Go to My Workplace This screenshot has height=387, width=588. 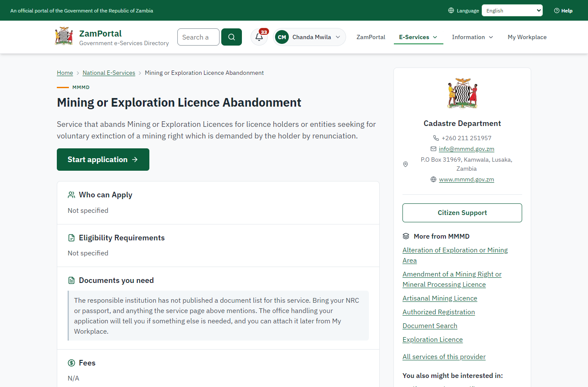click(x=527, y=37)
